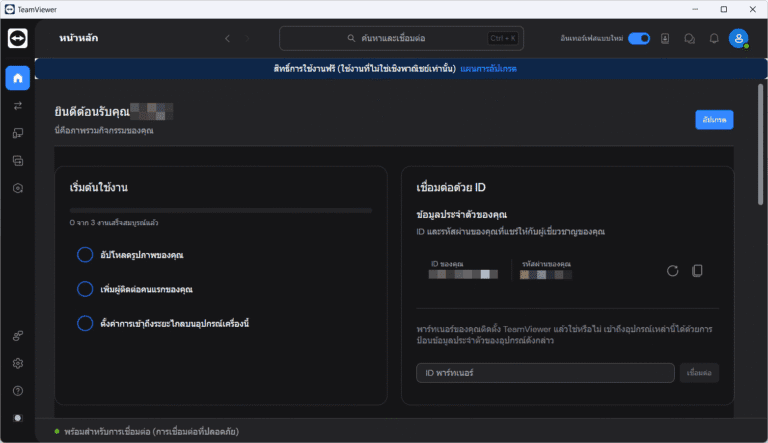The image size is (768, 443).
Task: Go forward with the right arrow
Action: pos(247,38)
